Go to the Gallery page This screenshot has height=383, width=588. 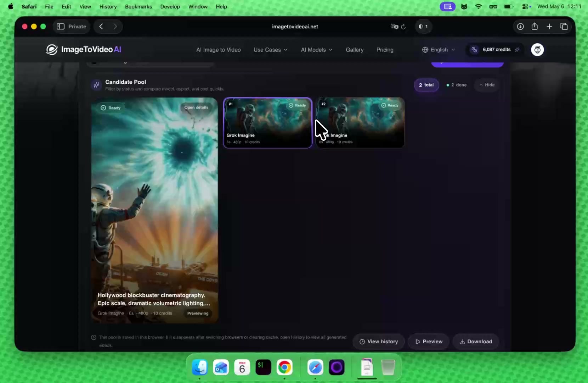[355, 50]
